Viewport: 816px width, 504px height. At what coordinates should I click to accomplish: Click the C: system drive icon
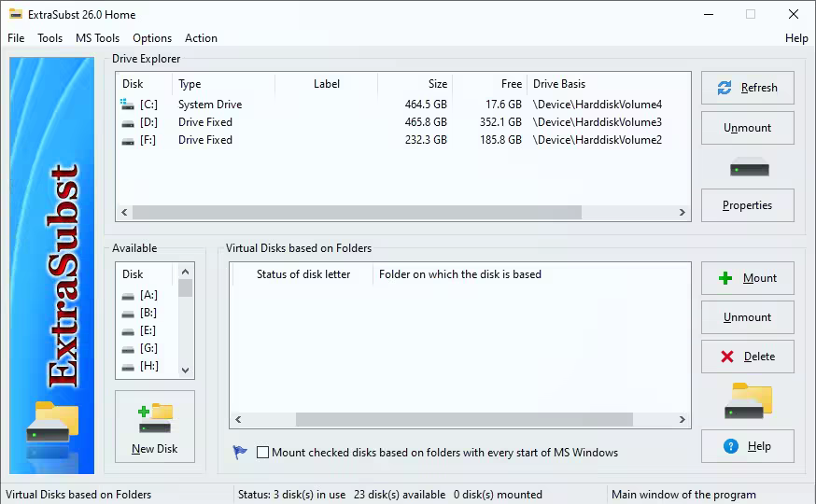click(x=128, y=105)
